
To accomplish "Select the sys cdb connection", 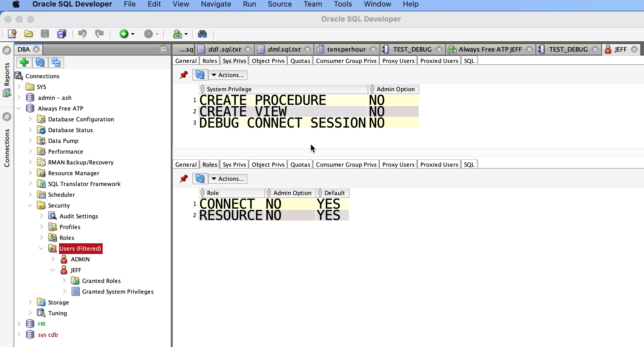I will [48, 335].
